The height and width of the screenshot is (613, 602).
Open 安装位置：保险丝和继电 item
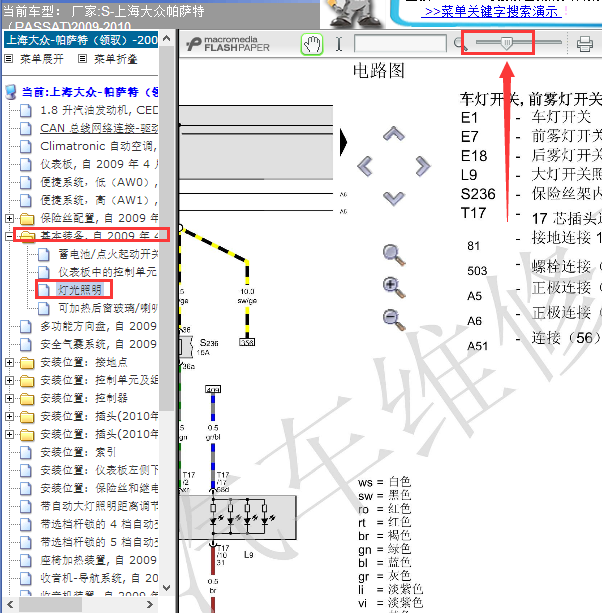pos(99,488)
